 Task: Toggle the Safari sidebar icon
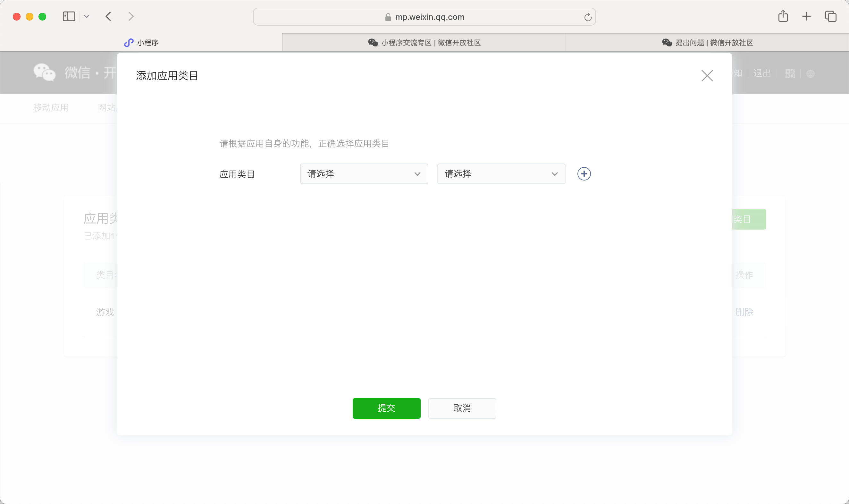69,16
